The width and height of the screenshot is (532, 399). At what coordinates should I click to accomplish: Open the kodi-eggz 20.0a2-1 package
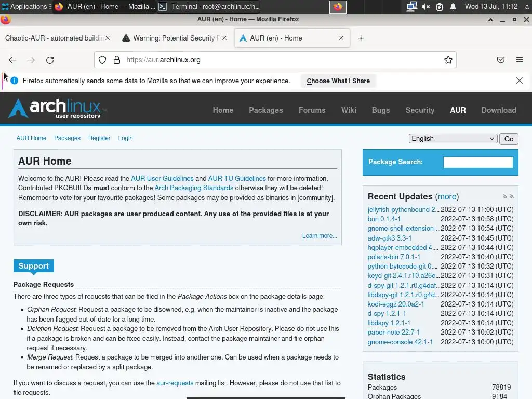pos(395,304)
